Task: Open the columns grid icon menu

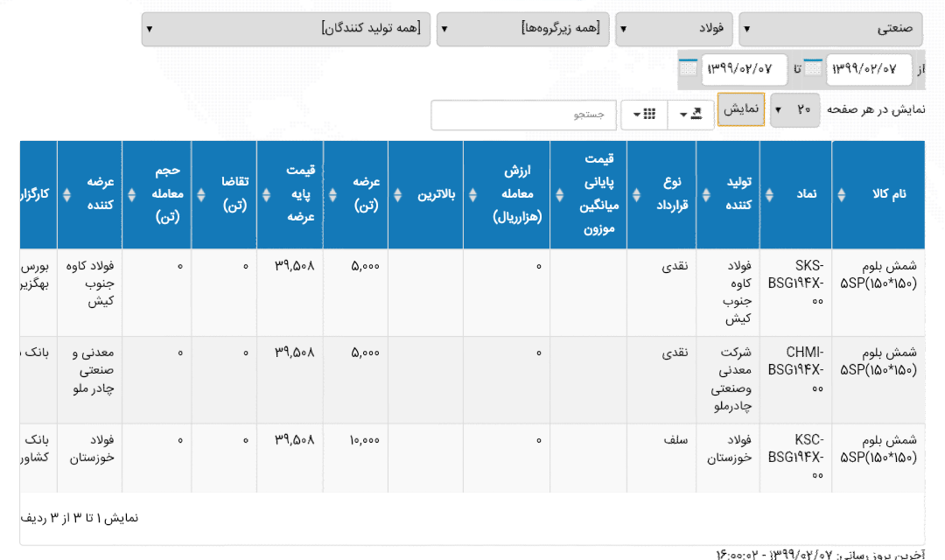Action: pyautogui.click(x=644, y=114)
